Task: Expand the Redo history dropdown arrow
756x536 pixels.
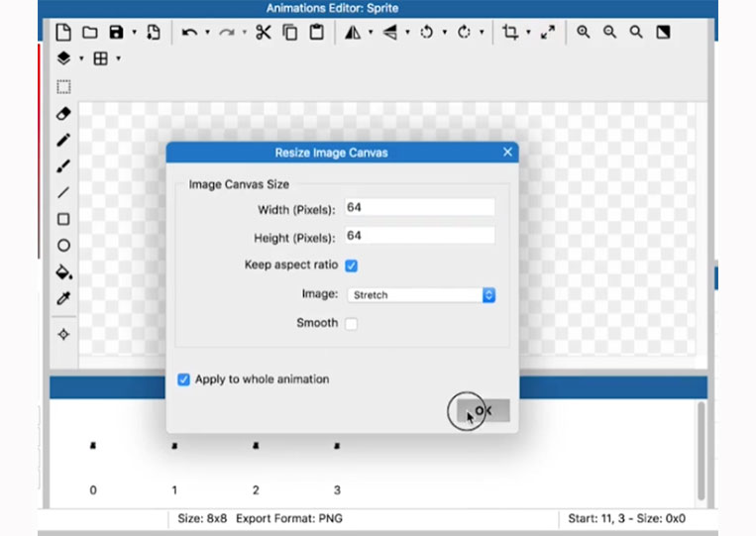Action: point(245,33)
